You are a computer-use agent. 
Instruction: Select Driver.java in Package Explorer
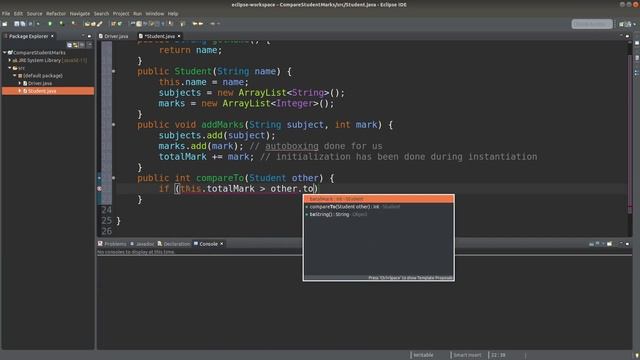[40, 83]
